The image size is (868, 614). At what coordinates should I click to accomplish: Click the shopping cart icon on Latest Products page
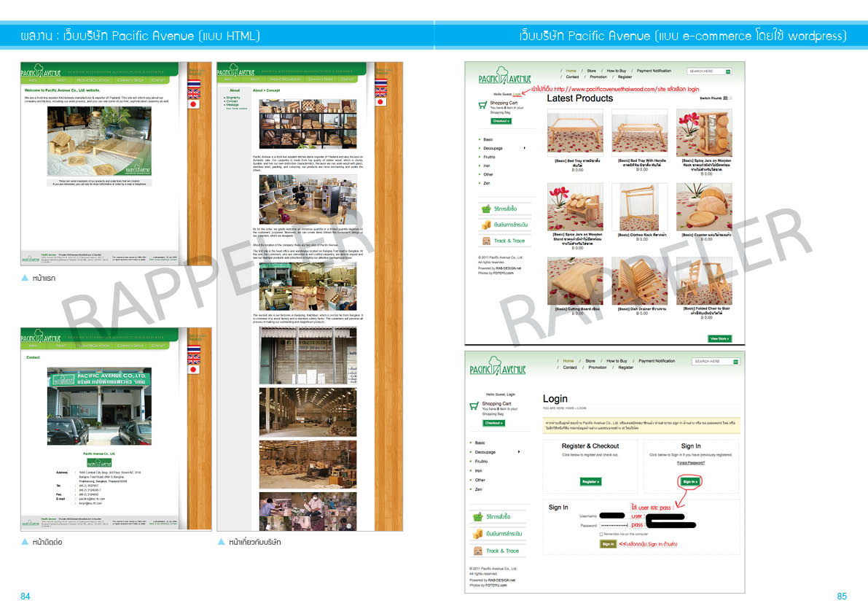(x=482, y=105)
